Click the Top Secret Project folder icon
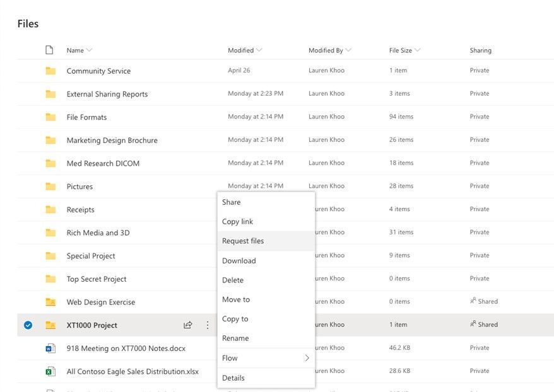This screenshot has width=554, height=392. point(50,279)
